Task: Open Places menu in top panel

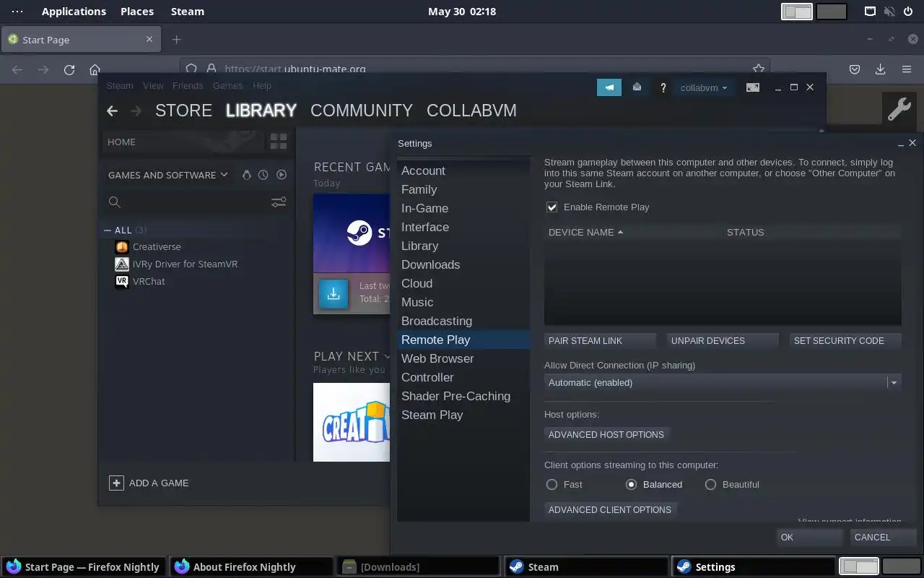Action: 137,11
